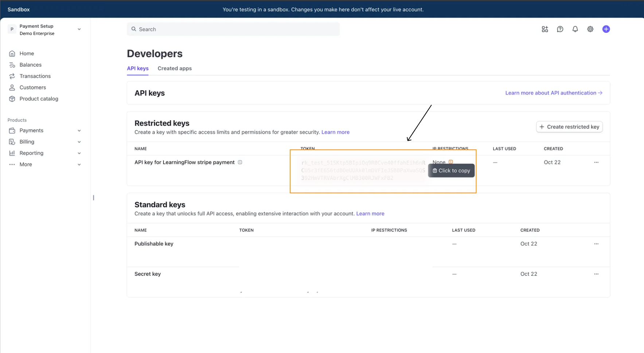
Task: Open the notifications bell icon
Action: click(x=575, y=29)
